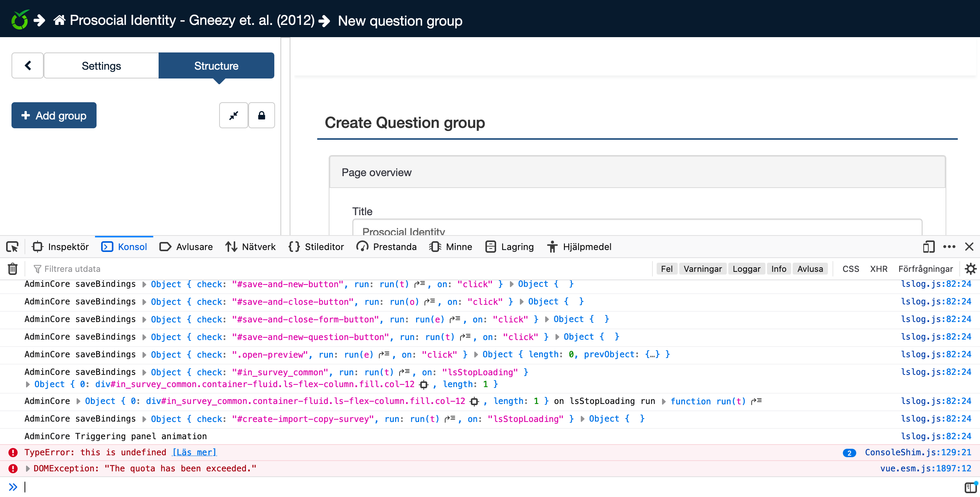The height and width of the screenshot is (497, 980).
Task: Expand the function run(t) entry
Action: [664, 401]
